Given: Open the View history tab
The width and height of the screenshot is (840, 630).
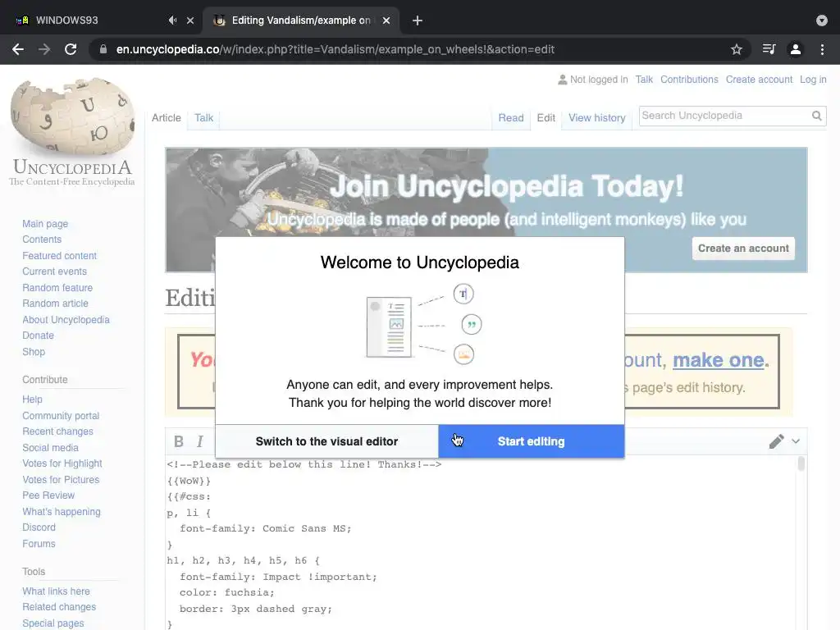Looking at the screenshot, I should click(x=597, y=118).
